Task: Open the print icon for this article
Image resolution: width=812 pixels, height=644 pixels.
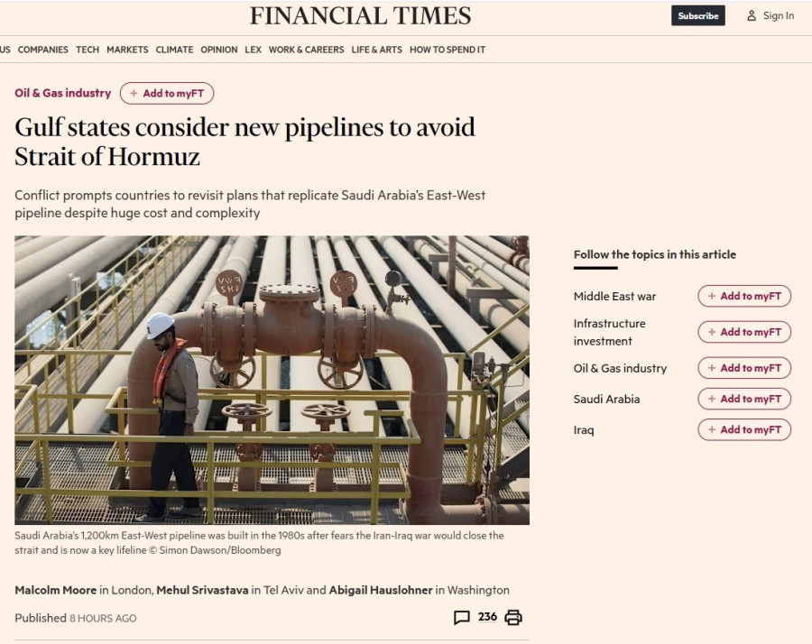Action: point(512,618)
